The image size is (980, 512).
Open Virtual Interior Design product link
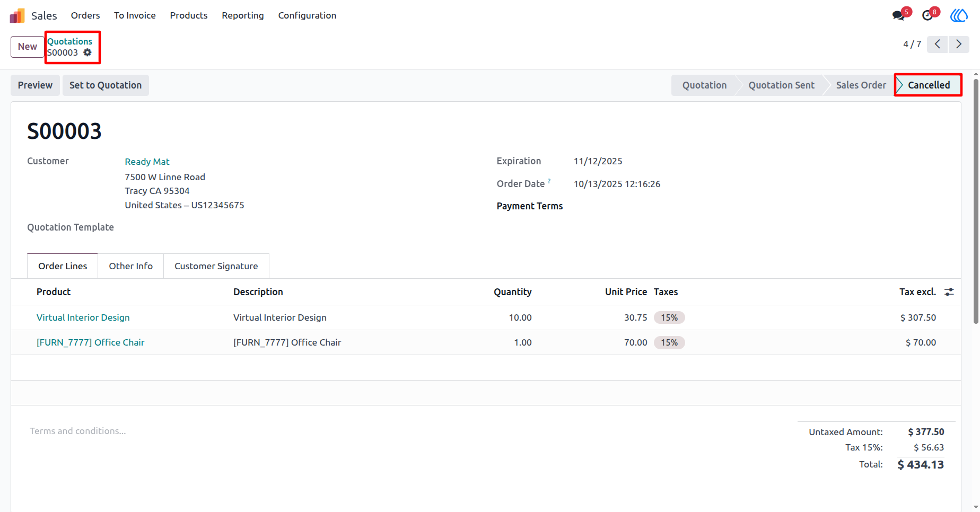(x=83, y=317)
